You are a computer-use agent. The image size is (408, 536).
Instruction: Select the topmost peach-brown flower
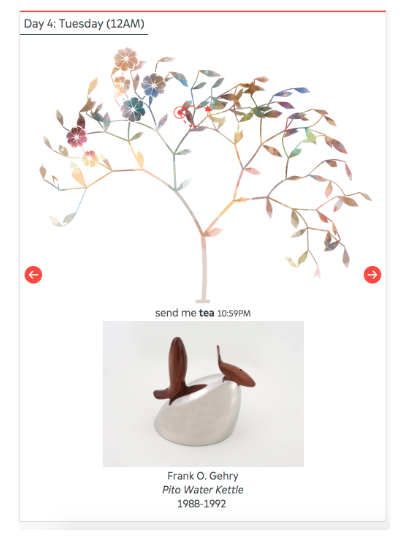[x=126, y=59]
